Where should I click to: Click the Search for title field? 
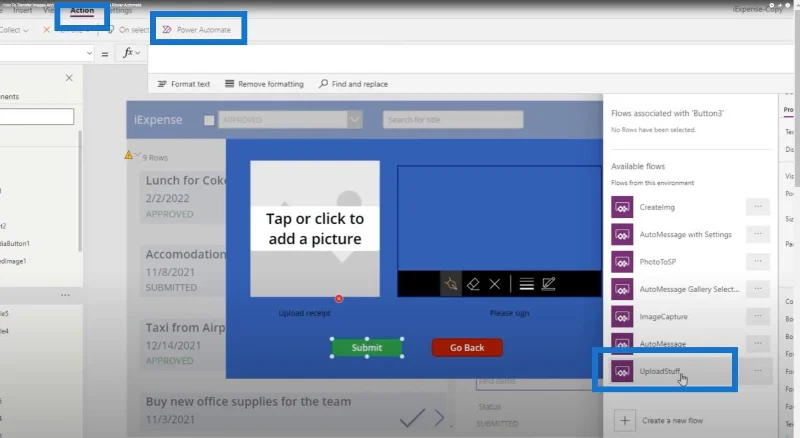tap(453, 120)
